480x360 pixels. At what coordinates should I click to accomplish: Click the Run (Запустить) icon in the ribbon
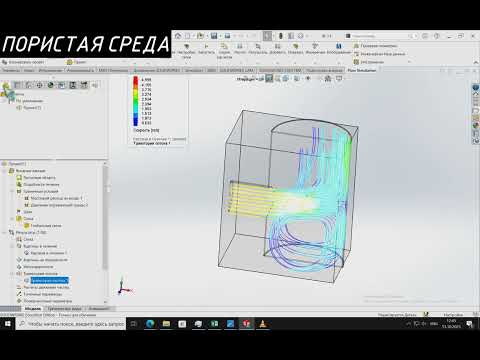point(206,49)
